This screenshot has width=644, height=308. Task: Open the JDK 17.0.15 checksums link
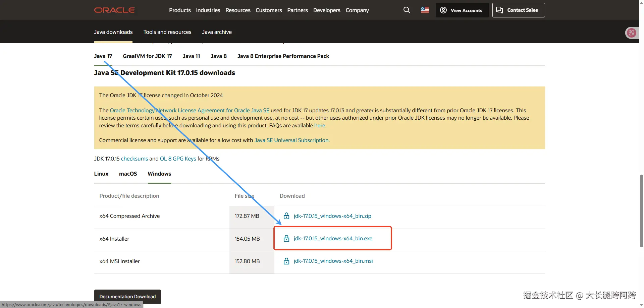tap(135, 159)
